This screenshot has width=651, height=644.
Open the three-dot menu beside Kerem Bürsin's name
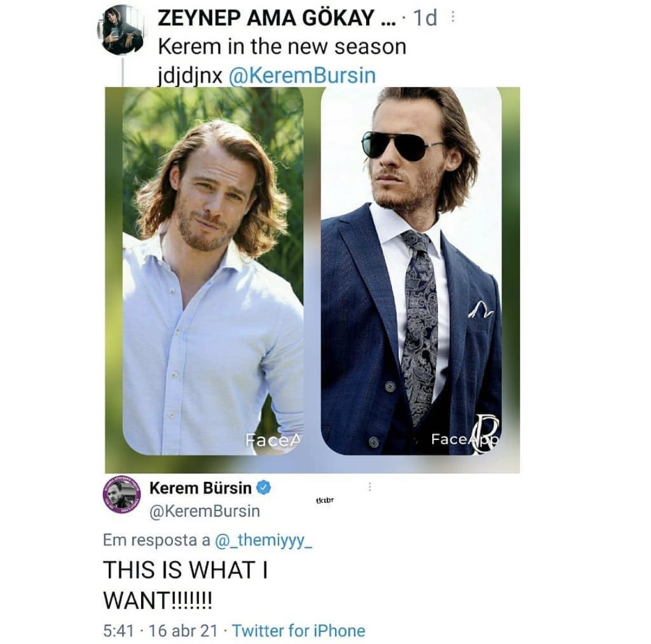370,488
